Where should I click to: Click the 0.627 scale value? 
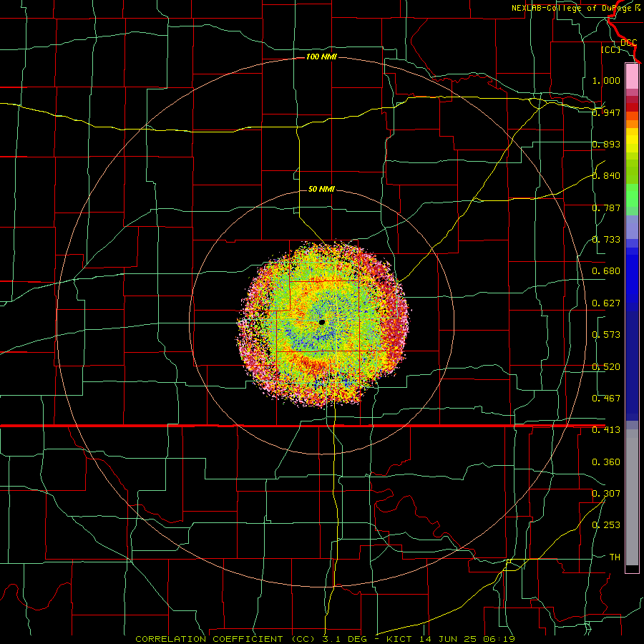pyautogui.click(x=606, y=303)
